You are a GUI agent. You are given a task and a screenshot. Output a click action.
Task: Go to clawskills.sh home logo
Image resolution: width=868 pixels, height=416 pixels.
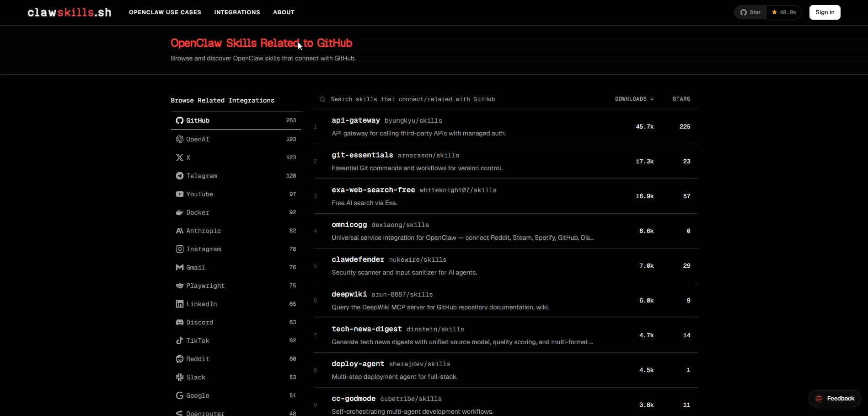coord(70,12)
